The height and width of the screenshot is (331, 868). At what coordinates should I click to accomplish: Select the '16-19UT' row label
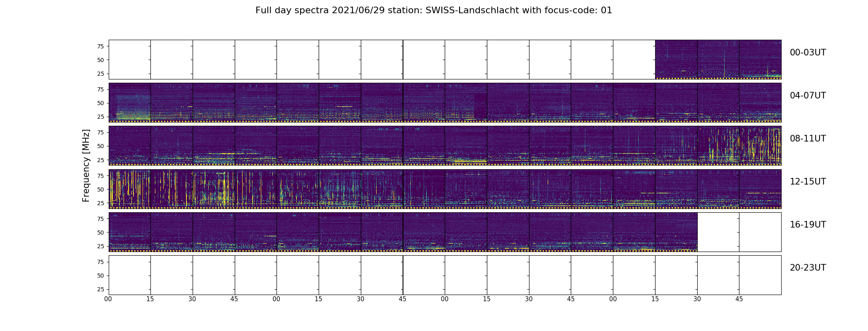(x=808, y=225)
